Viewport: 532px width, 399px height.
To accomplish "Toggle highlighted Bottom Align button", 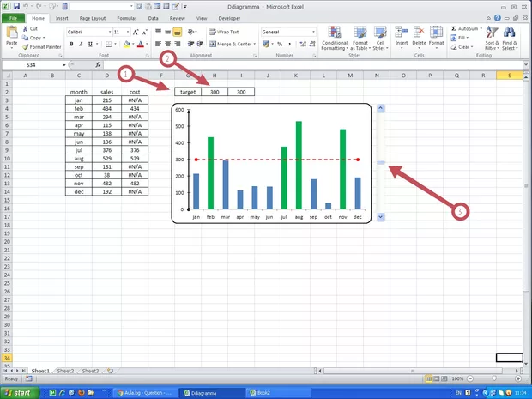I will [x=177, y=32].
